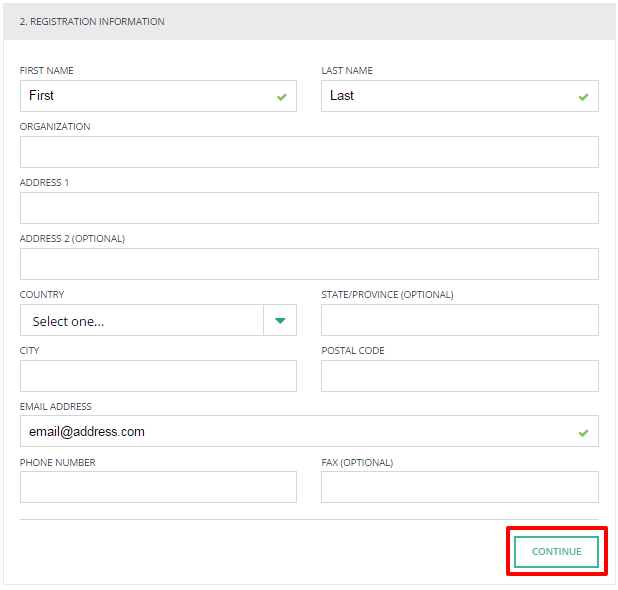Image resolution: width=618 pixels, height=590 pixels.
Task: Click the green checkmark in First Name field
Action: click(x=281, y=97)
